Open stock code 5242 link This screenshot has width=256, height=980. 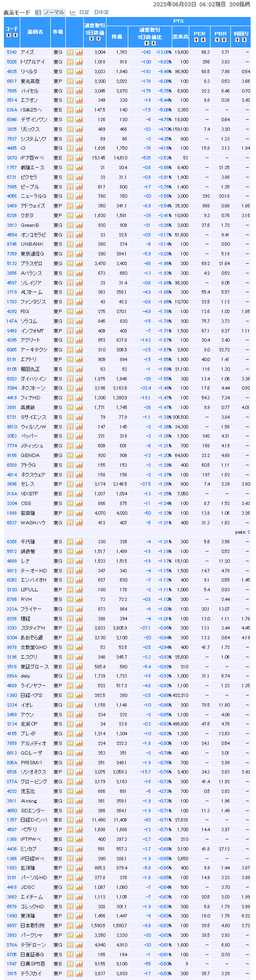click(12, 52)
